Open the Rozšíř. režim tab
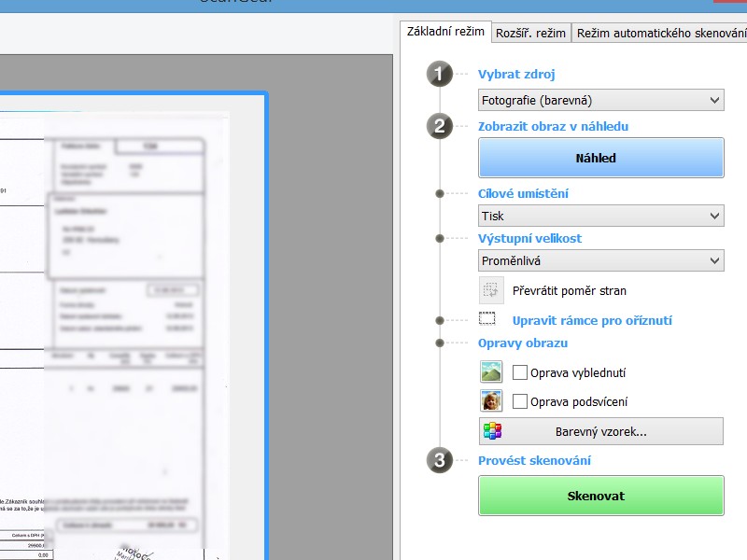Viewport: 747px width, 560px height. 530,34
